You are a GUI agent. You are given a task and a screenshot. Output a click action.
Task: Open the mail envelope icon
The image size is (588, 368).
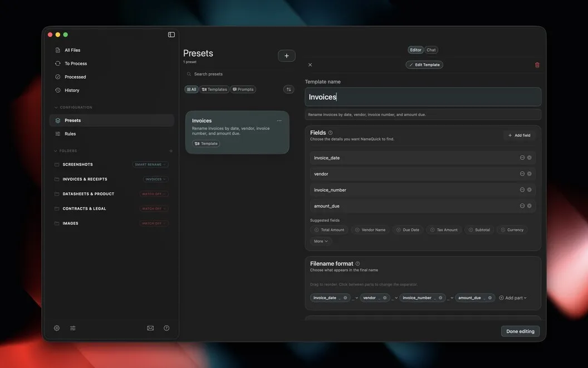(x=150, y=328)
